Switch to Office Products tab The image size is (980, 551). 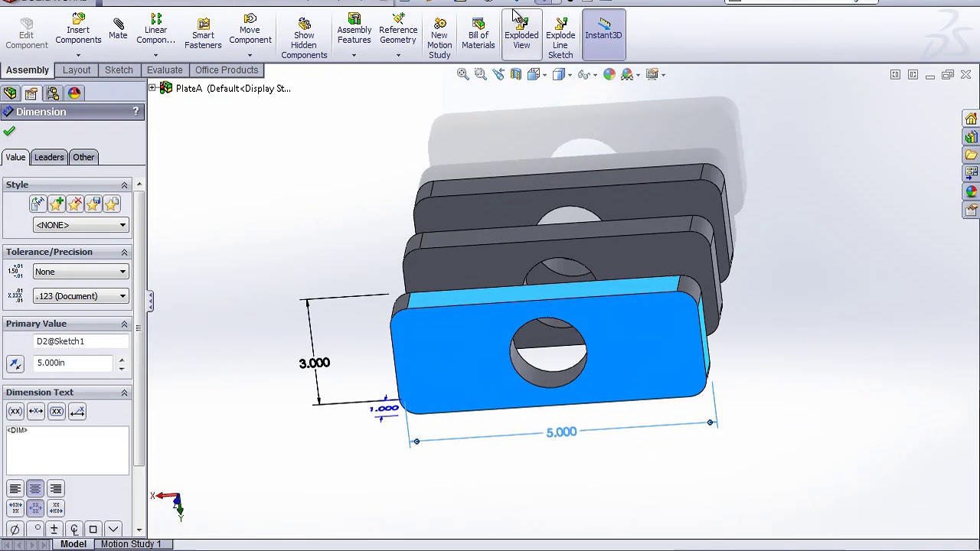[227, 70]
